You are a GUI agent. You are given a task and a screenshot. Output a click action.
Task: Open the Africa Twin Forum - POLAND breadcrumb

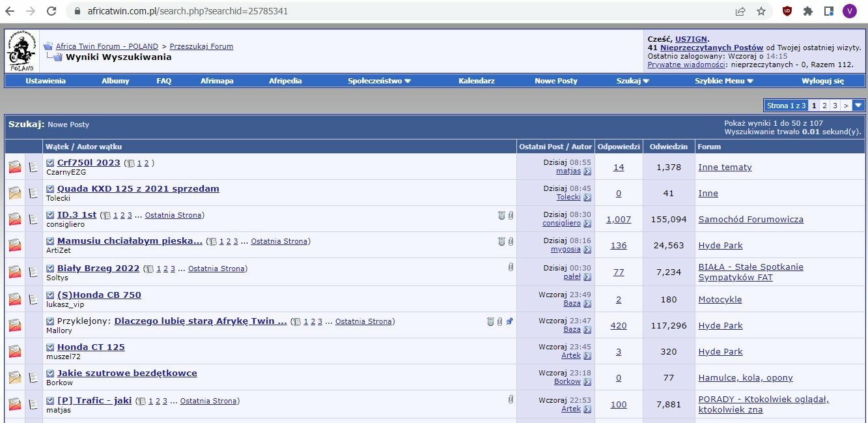[107, 46]
